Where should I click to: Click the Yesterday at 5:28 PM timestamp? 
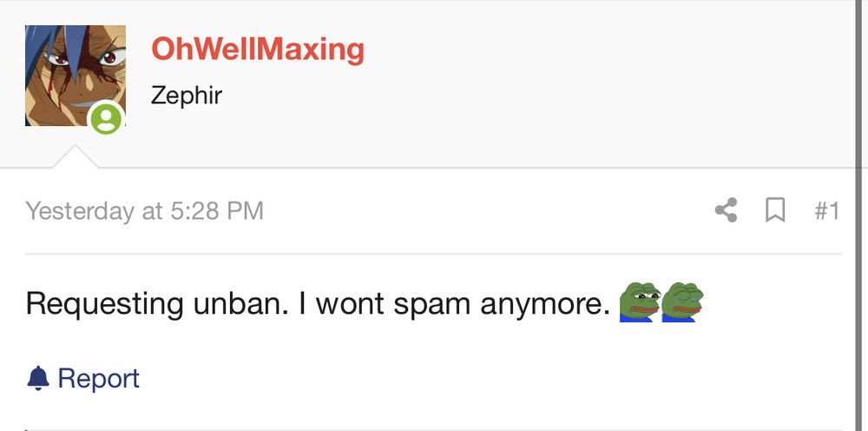tap(144, 210)
